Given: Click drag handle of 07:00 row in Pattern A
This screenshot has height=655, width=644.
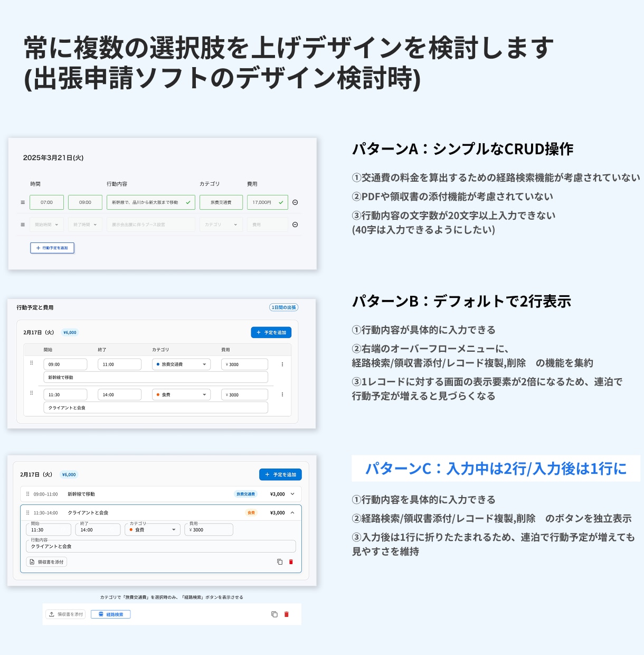Looking at the screenshot, I should [x=23, y=202].
